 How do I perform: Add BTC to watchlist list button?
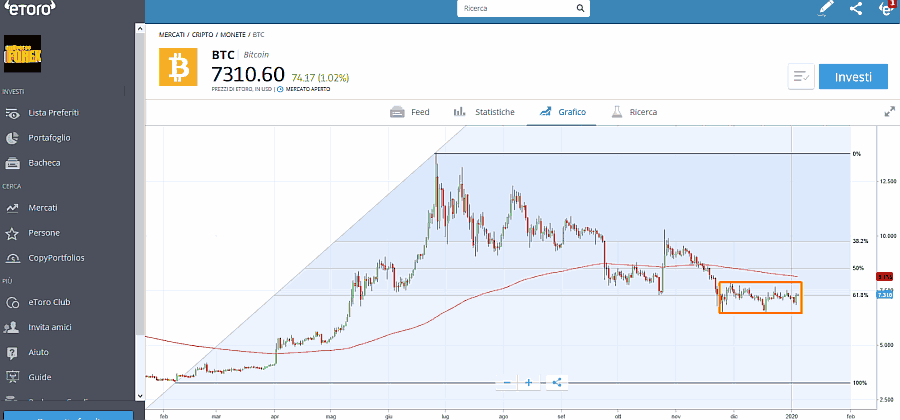(800, 77)
